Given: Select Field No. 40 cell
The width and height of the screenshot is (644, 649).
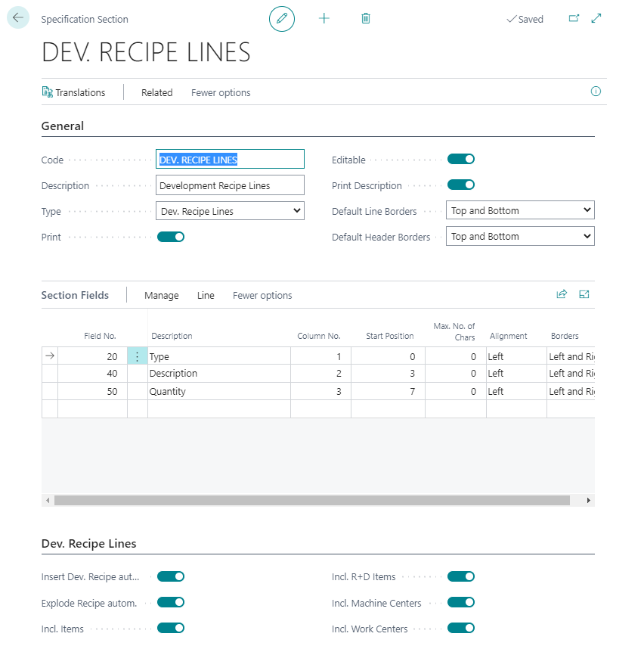Looking at the screenshot, I should coord(93,374).
